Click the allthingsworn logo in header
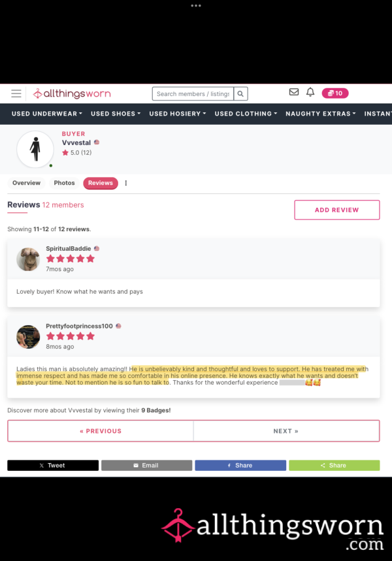Screen dimensions: 392x561 tap(72, 94)
